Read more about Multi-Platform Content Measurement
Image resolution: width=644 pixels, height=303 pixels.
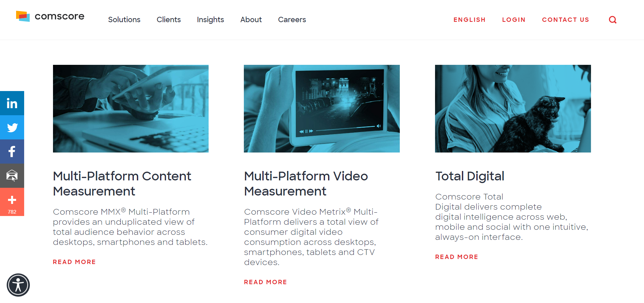click(74, 262)
